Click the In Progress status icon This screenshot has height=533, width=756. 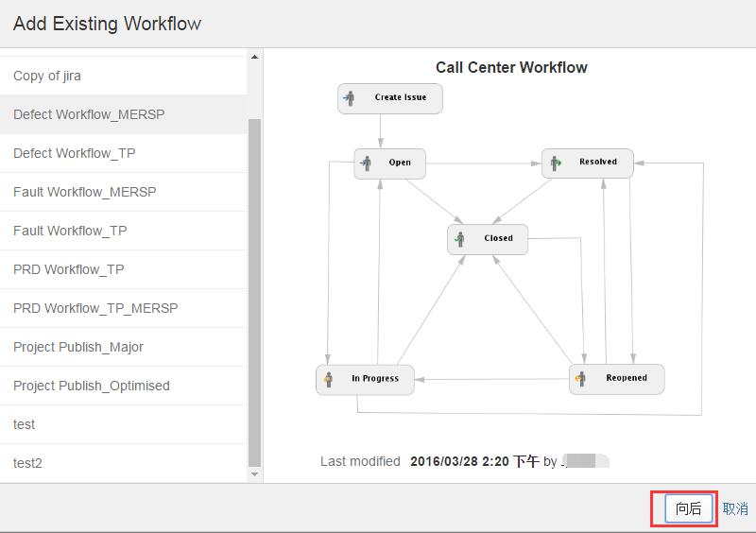[x=328, y=379]
